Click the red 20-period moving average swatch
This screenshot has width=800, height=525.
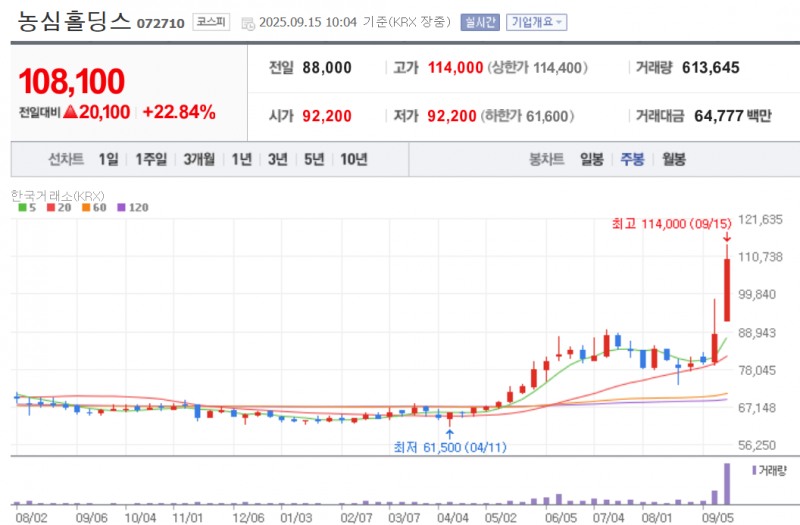coord(51,208)
